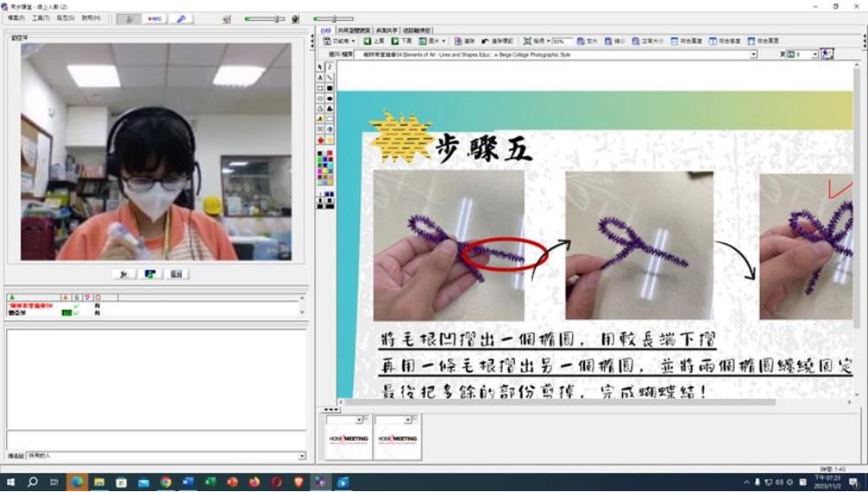Click the clear eraser icon in whiteboard toolbar
The image size is (868, 492).
pyautogui.click(x=464, y=41)
